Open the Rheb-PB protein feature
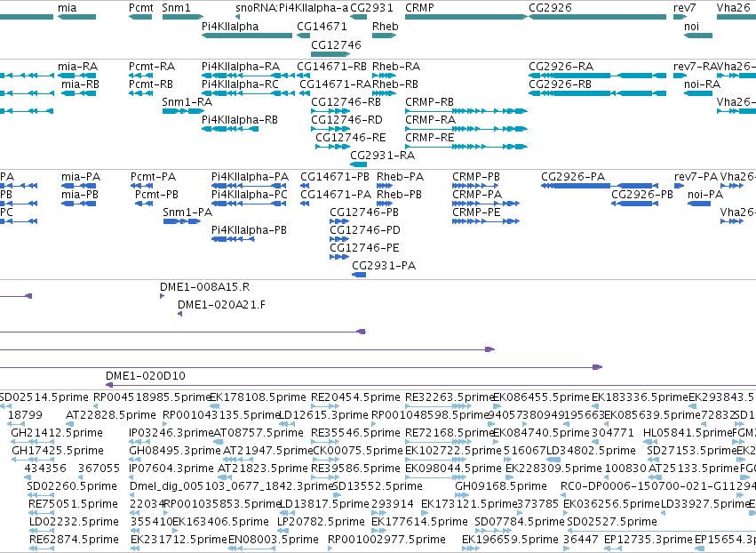The height and width of the screenshot is (553, 756). pos(385,204)
